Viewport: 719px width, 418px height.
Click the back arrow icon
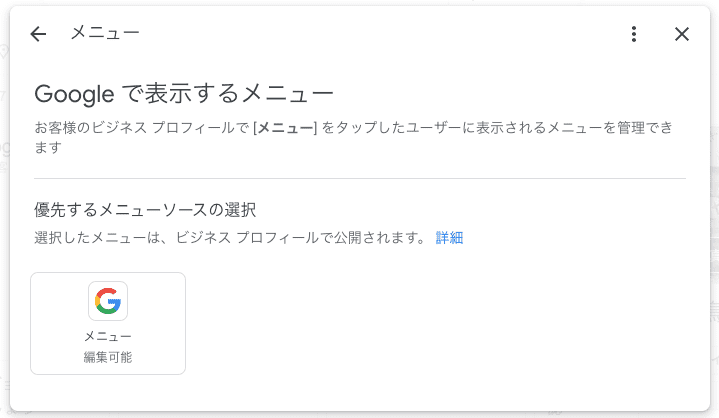(39, 34)
